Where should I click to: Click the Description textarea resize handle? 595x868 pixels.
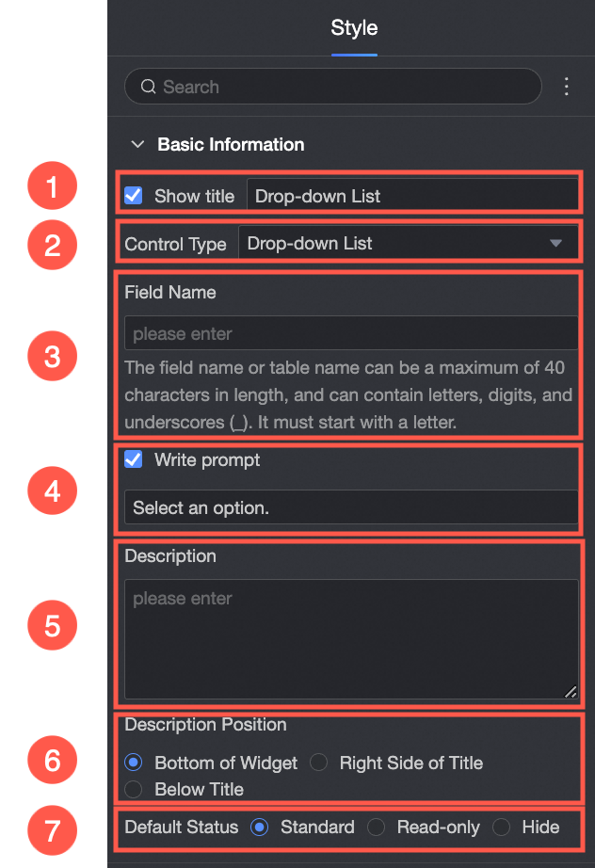pyautogui.click(x=571, y=691)
